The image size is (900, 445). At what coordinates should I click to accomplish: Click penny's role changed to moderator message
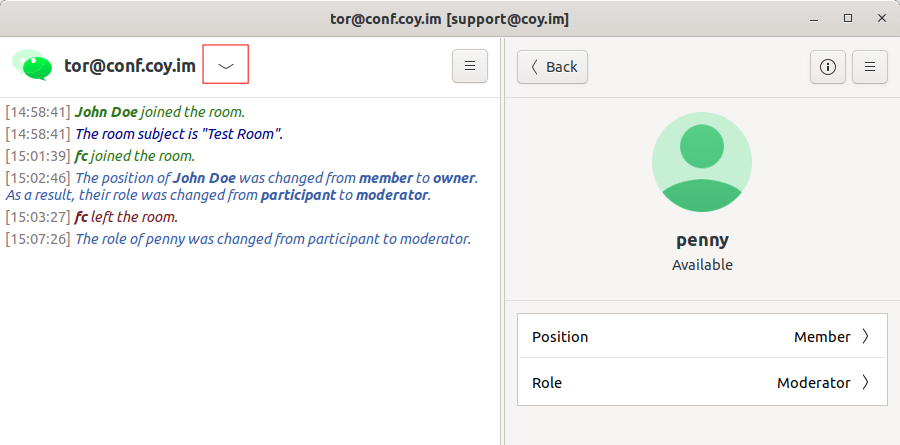point(272,239)
